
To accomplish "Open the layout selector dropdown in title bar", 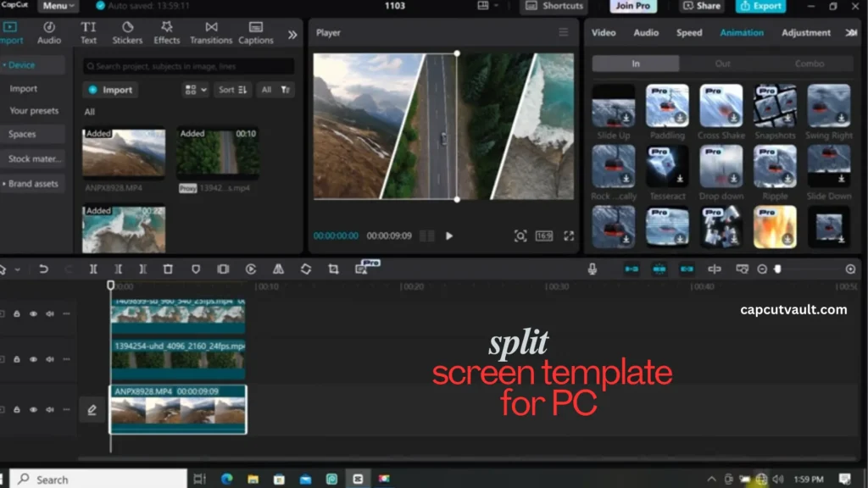I will [x=487, y=6].
